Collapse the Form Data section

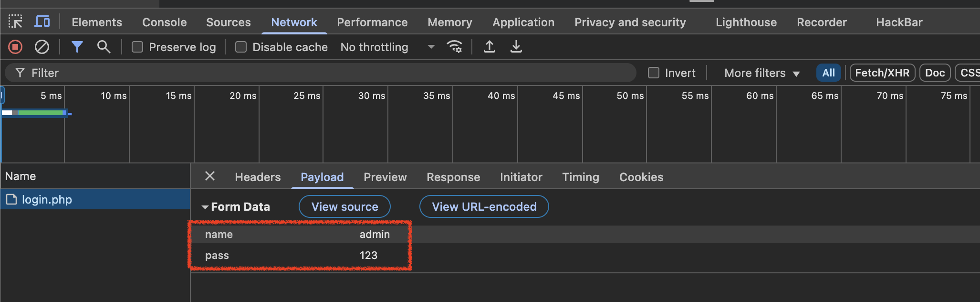click(205, 207)
